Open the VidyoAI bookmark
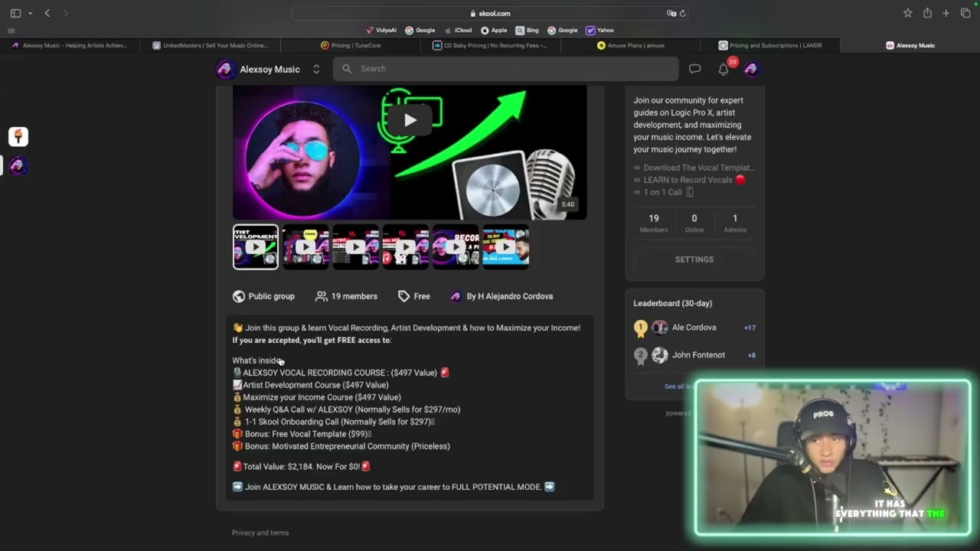The width and height of the screenshot is (980, 551). click(x=381, y=30)
